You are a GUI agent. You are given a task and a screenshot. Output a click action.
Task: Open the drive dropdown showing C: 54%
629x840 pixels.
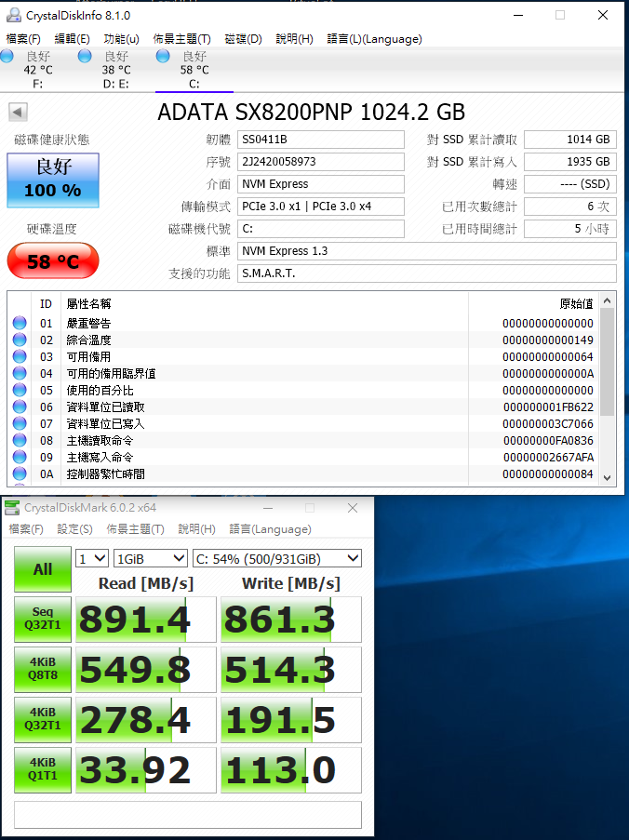pos(277,559)
